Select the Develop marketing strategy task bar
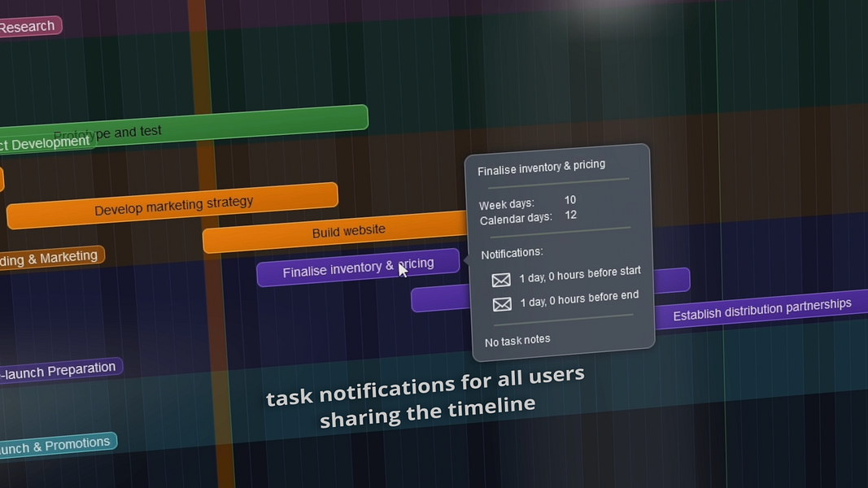The image size is (868, 488). click(172, 205)
